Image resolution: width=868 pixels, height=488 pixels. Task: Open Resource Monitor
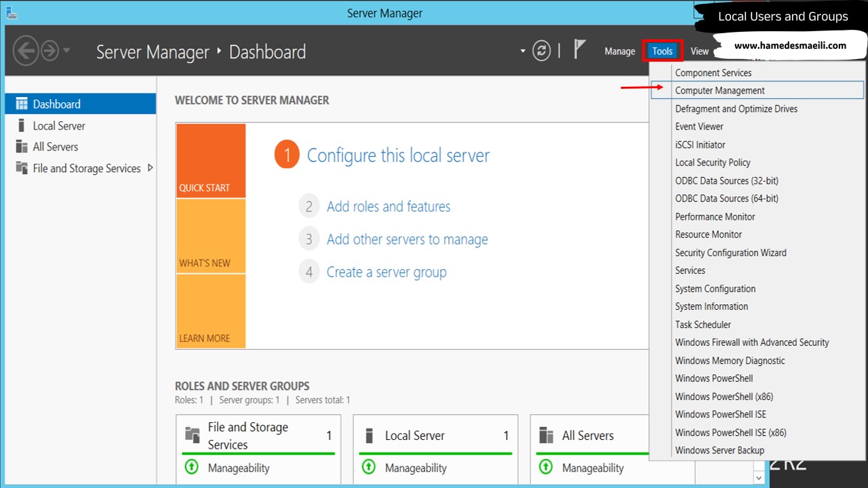point(757,235)
